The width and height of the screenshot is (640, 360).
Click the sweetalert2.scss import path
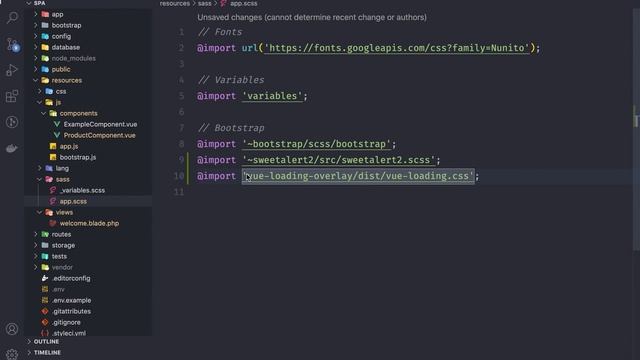click(x=338, y=160)
